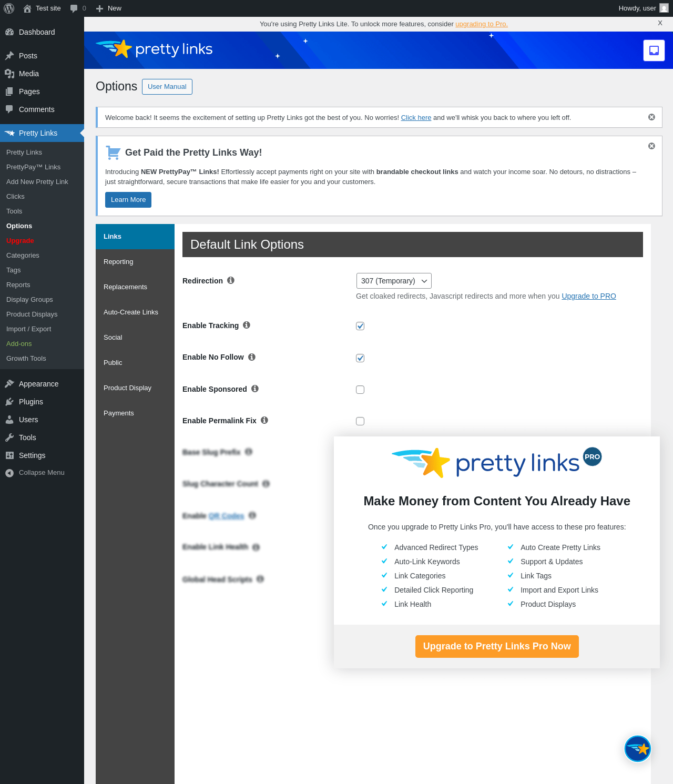Click the Pretty Links logo in header
The image size is (673, 784).
click(x=154, y=49)
